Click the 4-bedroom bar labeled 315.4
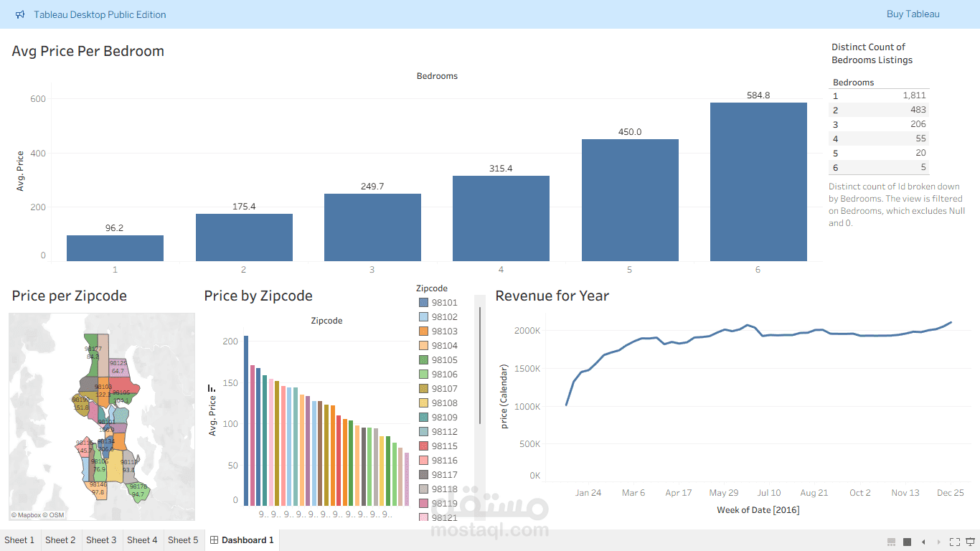Screen dimensions: 980x551 pyautogui.click(x=501, y=218)
